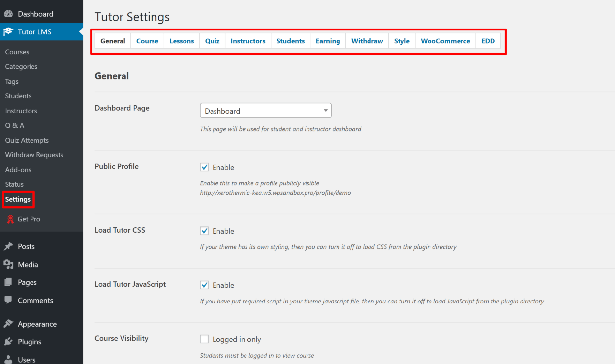
Task: Click the Dashboard gauge icon
Action: tap(8, 14)
